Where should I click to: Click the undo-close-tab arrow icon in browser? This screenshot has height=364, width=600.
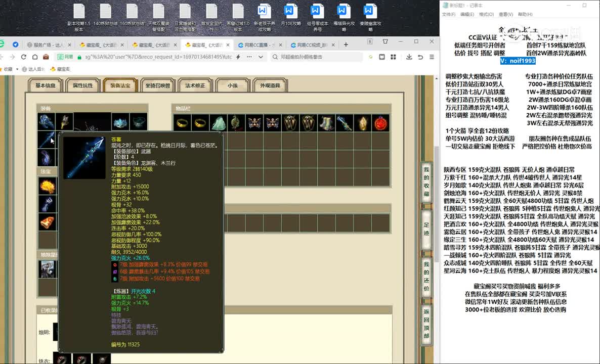[420, 57]
